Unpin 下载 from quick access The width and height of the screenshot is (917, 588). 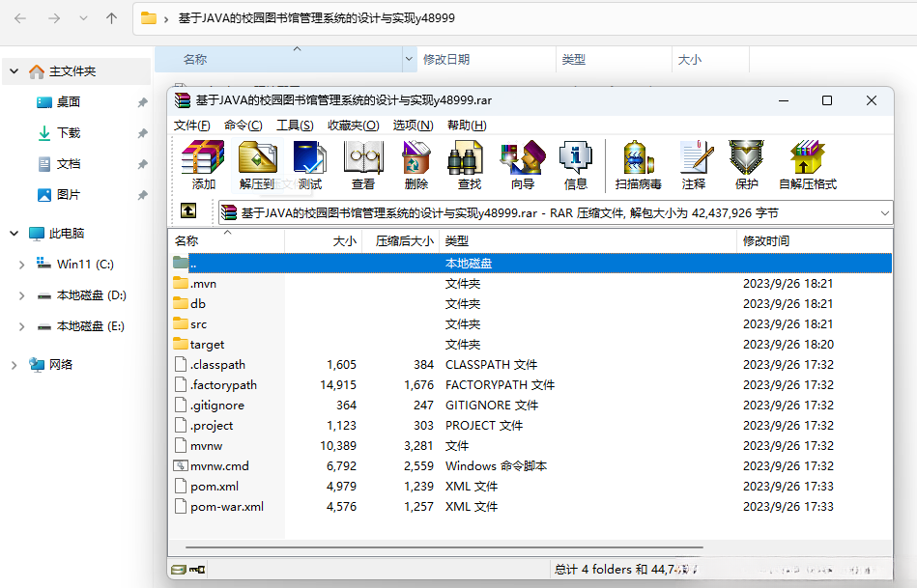142,133
